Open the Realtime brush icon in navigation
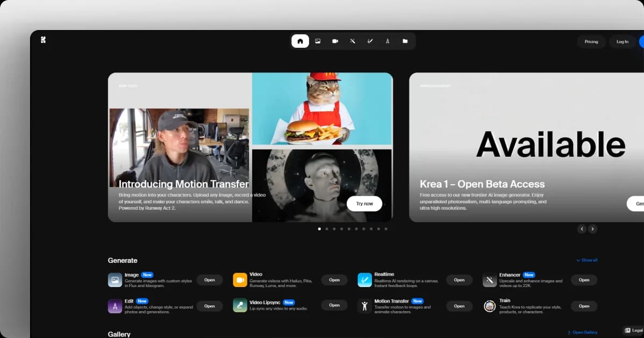 pyautogui.click(x=370, y=41)
